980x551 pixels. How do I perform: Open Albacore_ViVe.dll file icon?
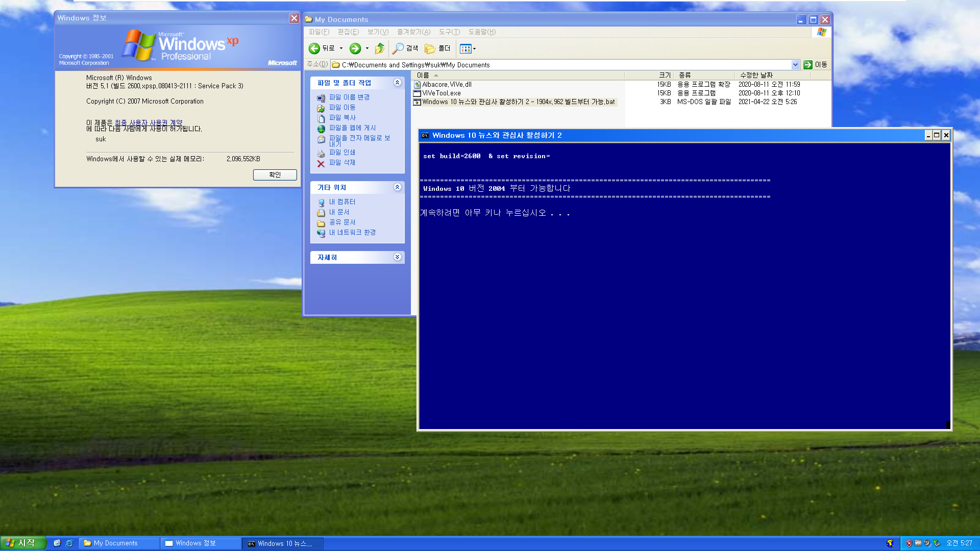pyautogui.click(x=418, y=84)
